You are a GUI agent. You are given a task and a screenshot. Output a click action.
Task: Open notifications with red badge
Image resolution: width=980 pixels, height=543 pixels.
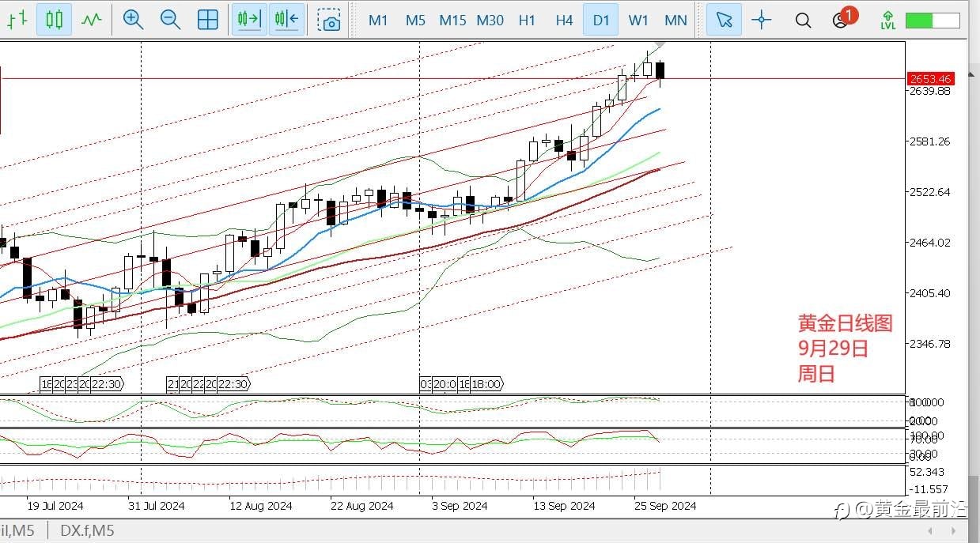(843, 18)
